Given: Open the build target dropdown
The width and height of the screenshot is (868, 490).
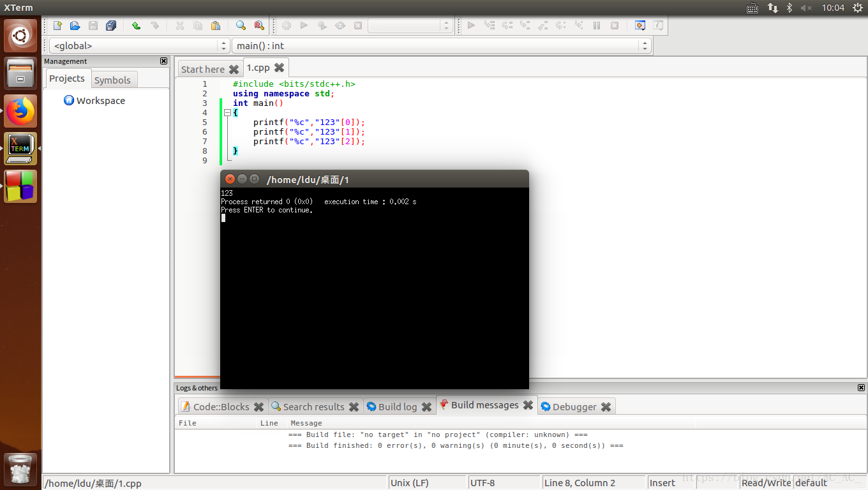Looking at the screenshot, I should (x=410, y=26).
